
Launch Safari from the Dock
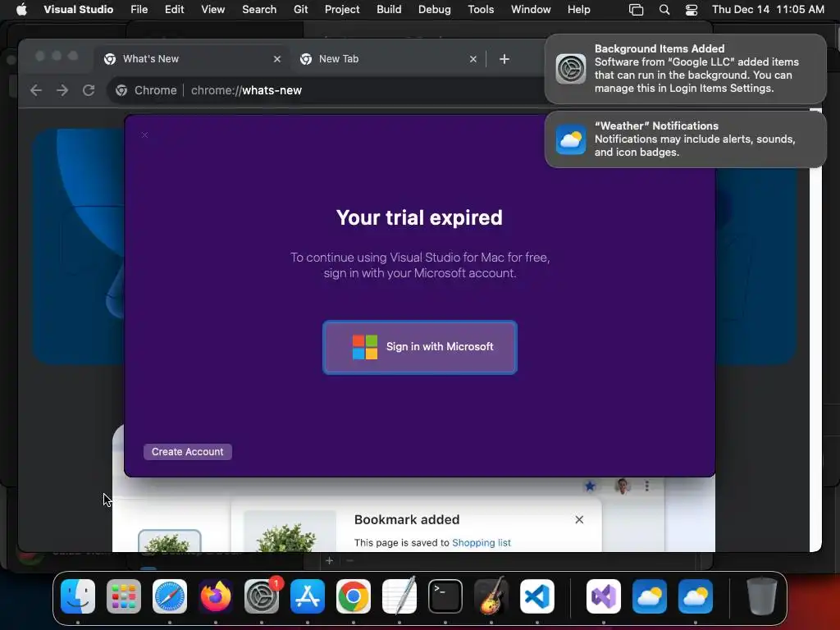[170, 596]
